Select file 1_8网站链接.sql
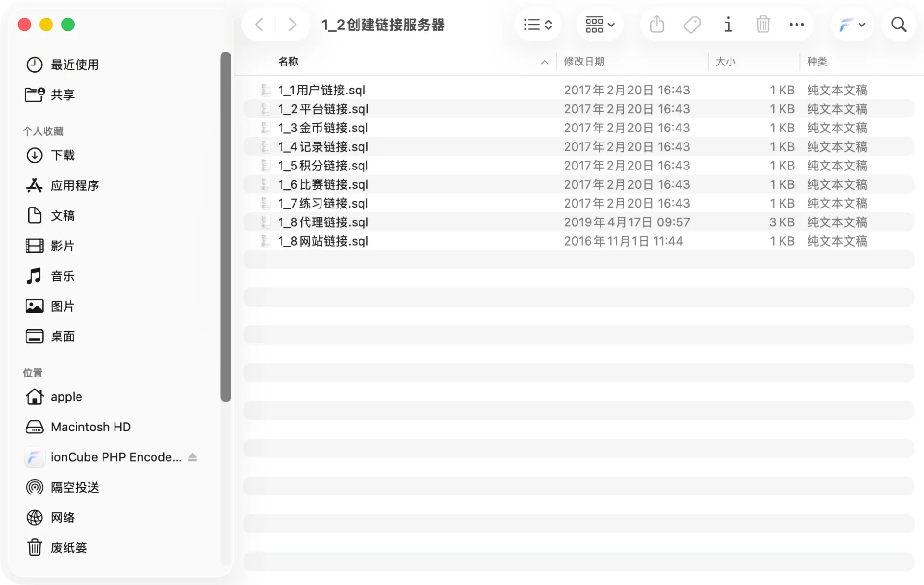This screenshot has width=924, height=585. 578,241
